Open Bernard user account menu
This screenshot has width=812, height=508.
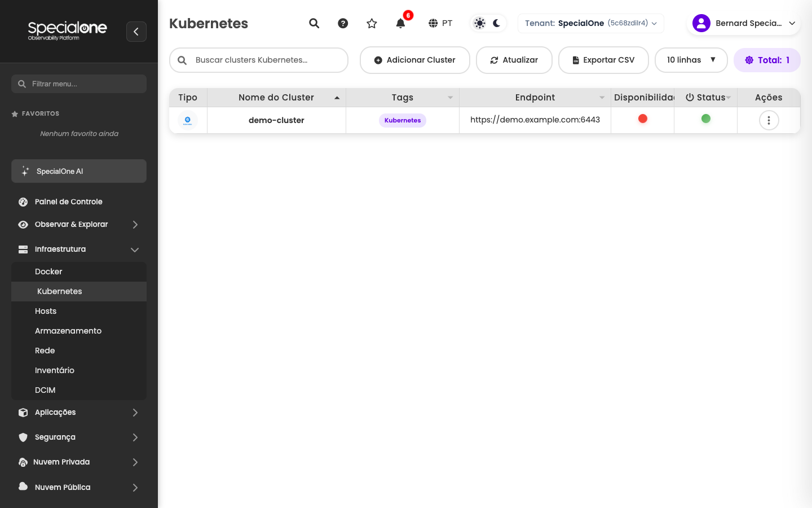(743, 23)
